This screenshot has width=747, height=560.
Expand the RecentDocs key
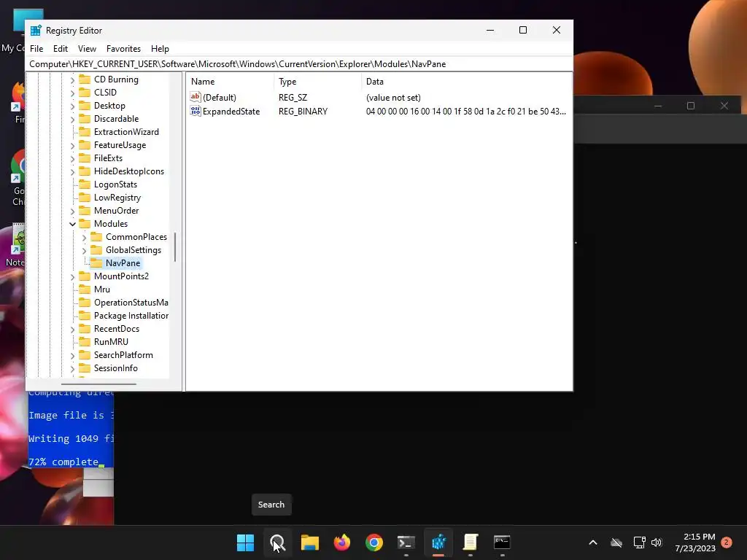[x=72, y=329]
